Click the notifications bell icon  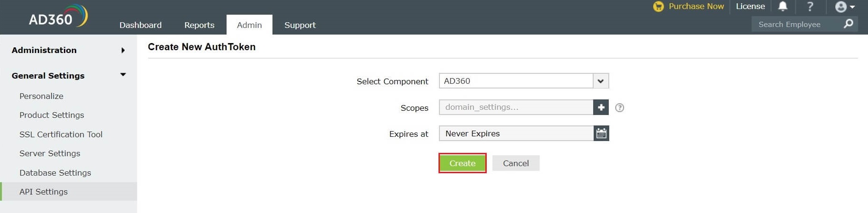[783, 6]
